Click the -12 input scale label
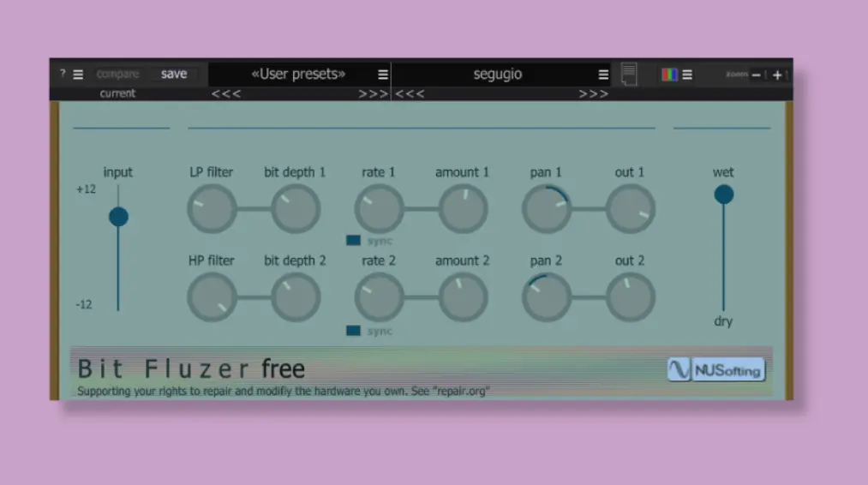 pos(84,304)
